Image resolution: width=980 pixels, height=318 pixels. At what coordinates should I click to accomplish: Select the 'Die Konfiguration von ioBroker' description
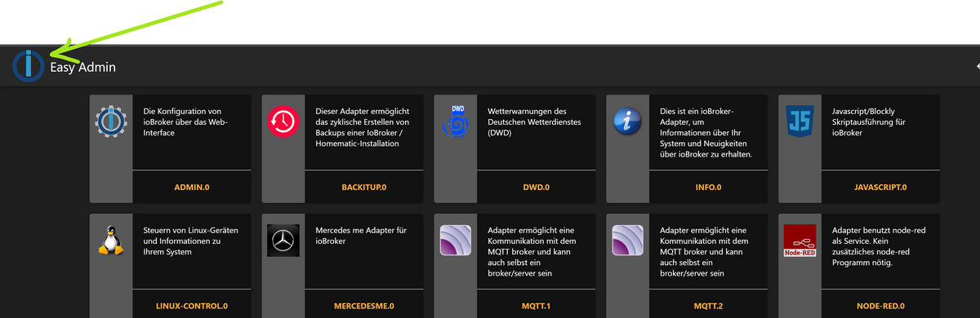click(187, 121)
